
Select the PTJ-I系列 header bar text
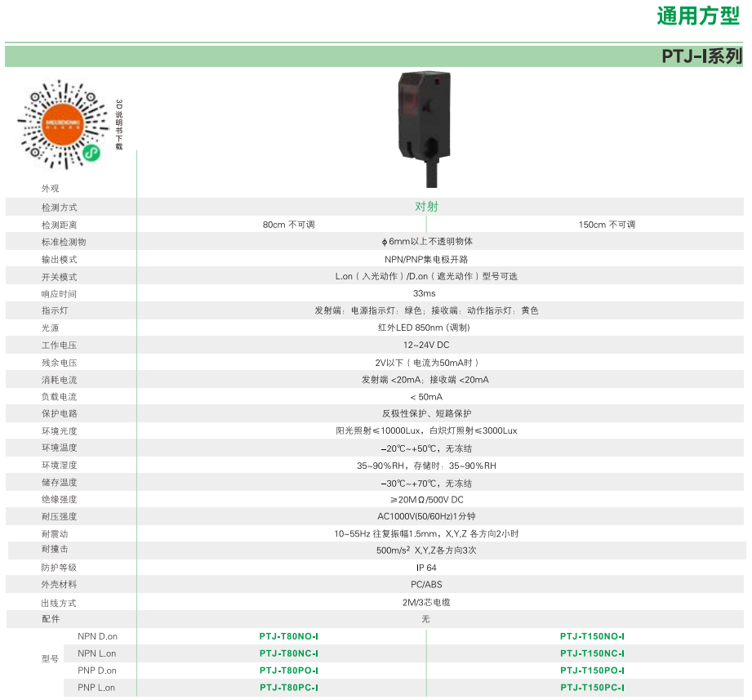pyautogui.click(x=701, y=56)
